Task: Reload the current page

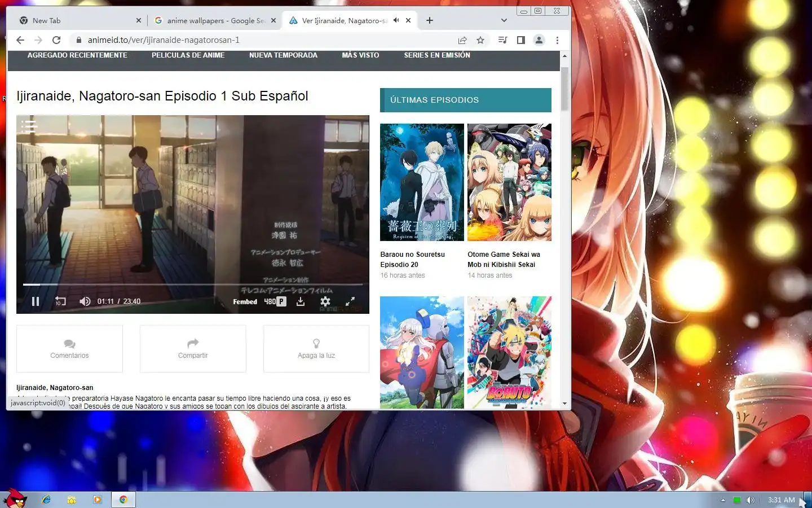Action: 56,40
